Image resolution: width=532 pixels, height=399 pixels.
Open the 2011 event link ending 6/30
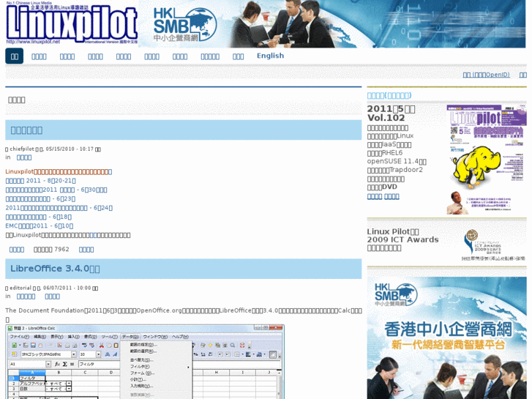pyautogui.click(x=56, y=190)
